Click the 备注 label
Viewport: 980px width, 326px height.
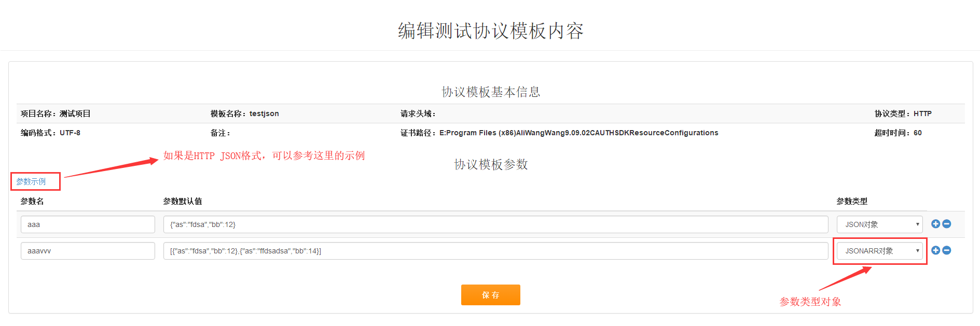(x=220, y=133)
